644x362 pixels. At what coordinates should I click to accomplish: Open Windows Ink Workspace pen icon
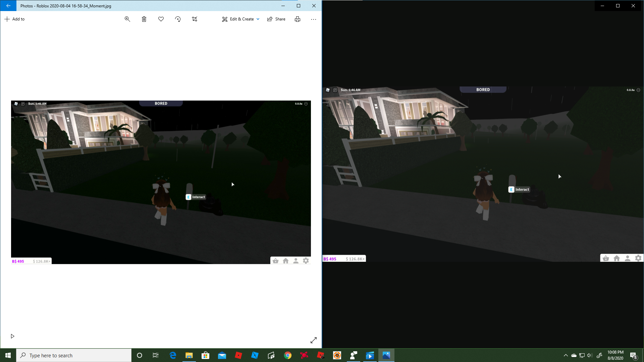pos(599,355)
